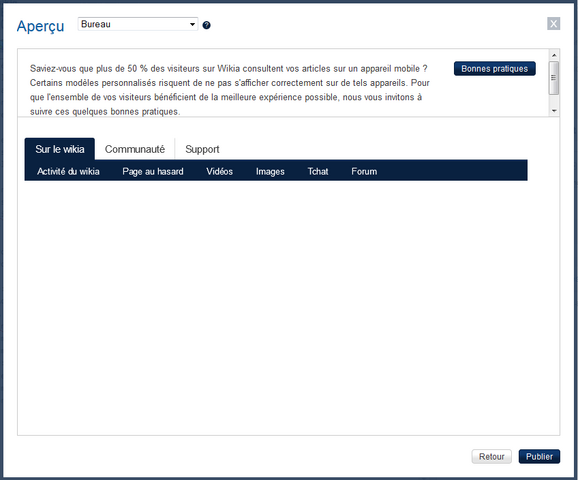Click the Retour button
Image resolution: width=578 pixels, height=480 pixels.
491,456
